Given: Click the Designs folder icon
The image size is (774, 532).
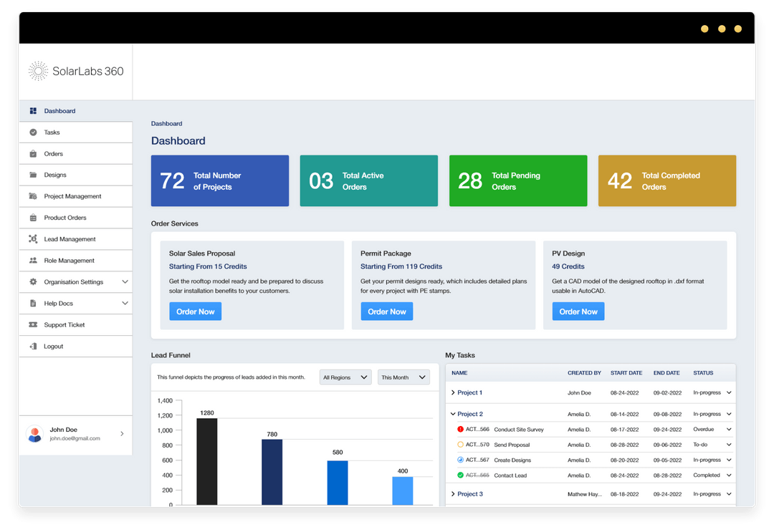Looking at the screenshot, I should coord(33,175).
